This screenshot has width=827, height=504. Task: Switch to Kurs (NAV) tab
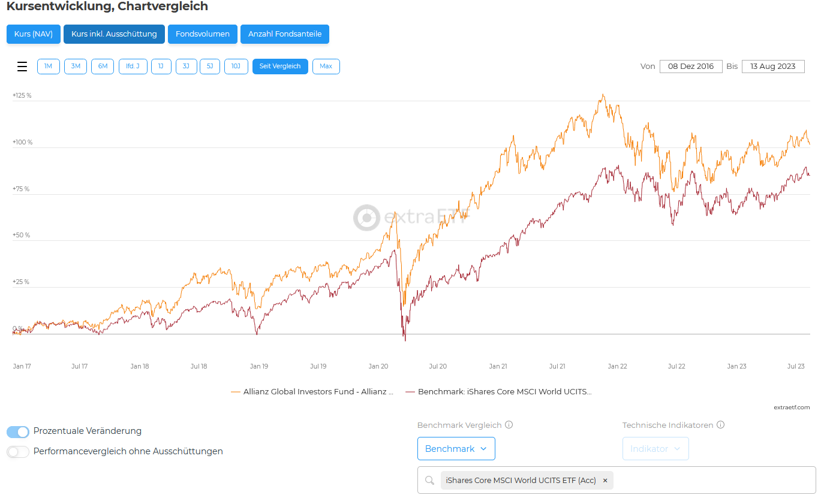tap(34, 34)
